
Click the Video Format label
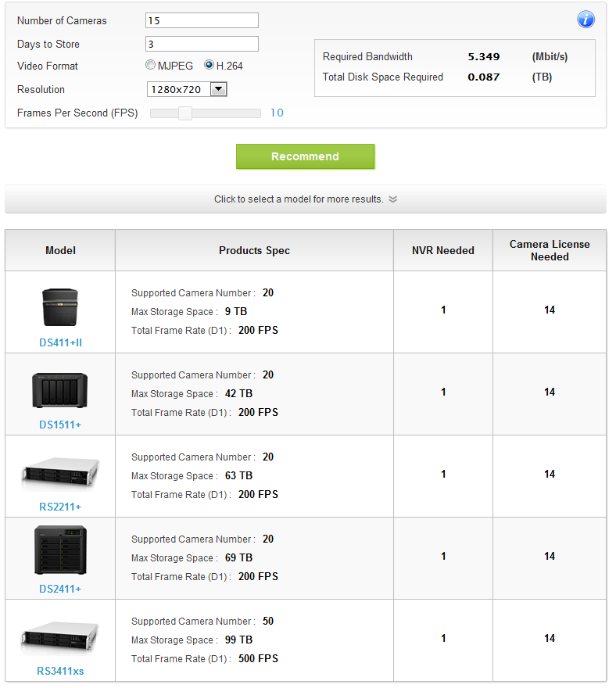[48, 66]
